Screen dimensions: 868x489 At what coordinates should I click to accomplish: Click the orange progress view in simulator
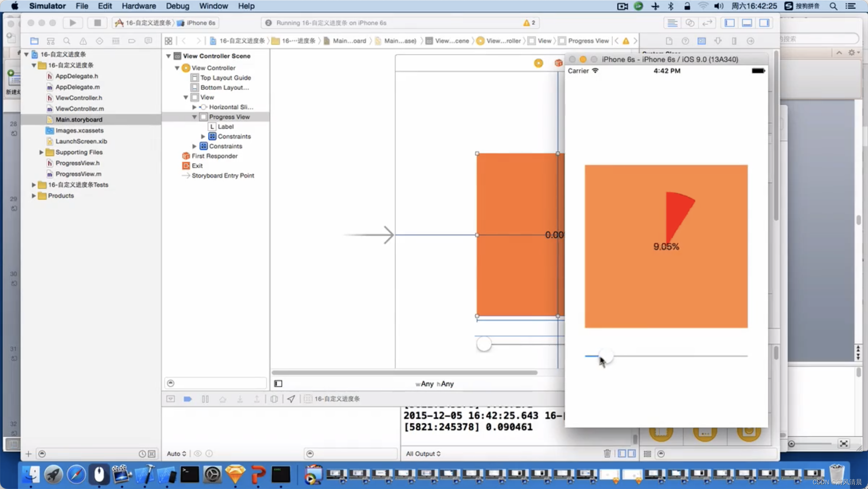pos(666,246)
